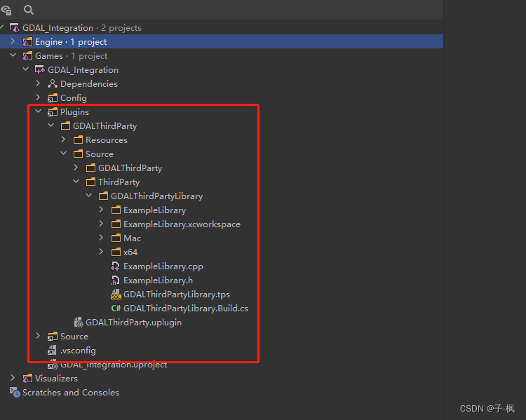Select the 'Dependencies' label
The height and width of the screenshot is (420, 526).
(x=89, y=84)
